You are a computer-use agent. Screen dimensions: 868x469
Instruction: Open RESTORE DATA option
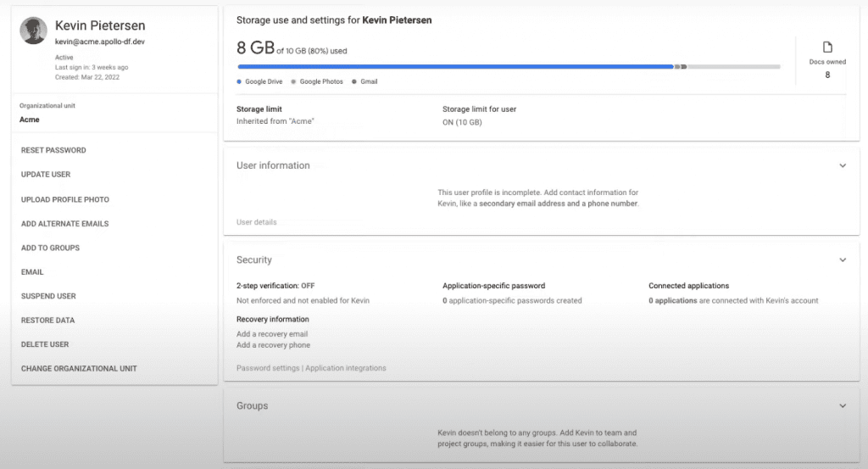coord(47,321)
